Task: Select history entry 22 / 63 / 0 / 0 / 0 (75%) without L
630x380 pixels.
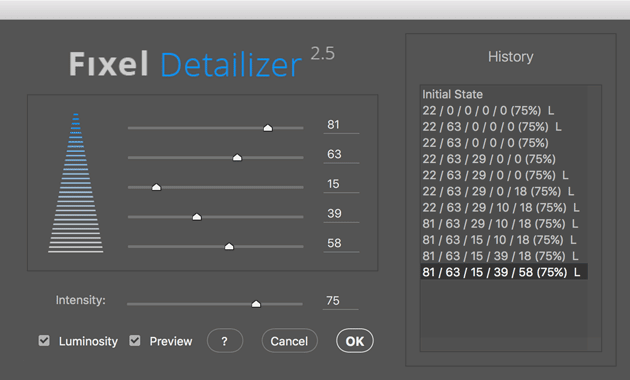Action: click(504, 143)
